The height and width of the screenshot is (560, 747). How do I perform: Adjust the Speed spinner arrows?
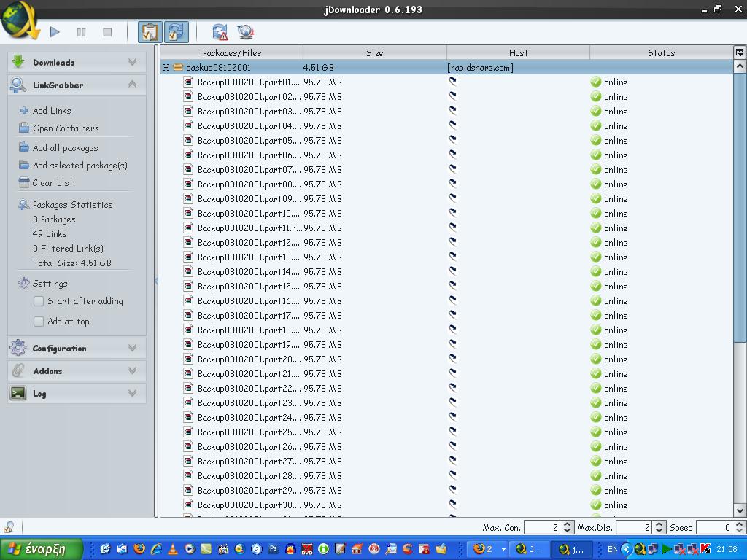click(x=739, y=527)
